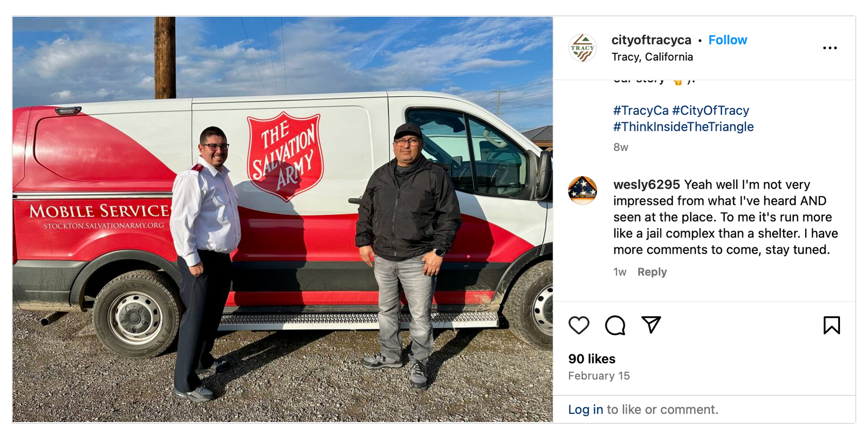Save post with bookmark icon
The width and height of the screenshot is (868, 441).
pos(831,325)
